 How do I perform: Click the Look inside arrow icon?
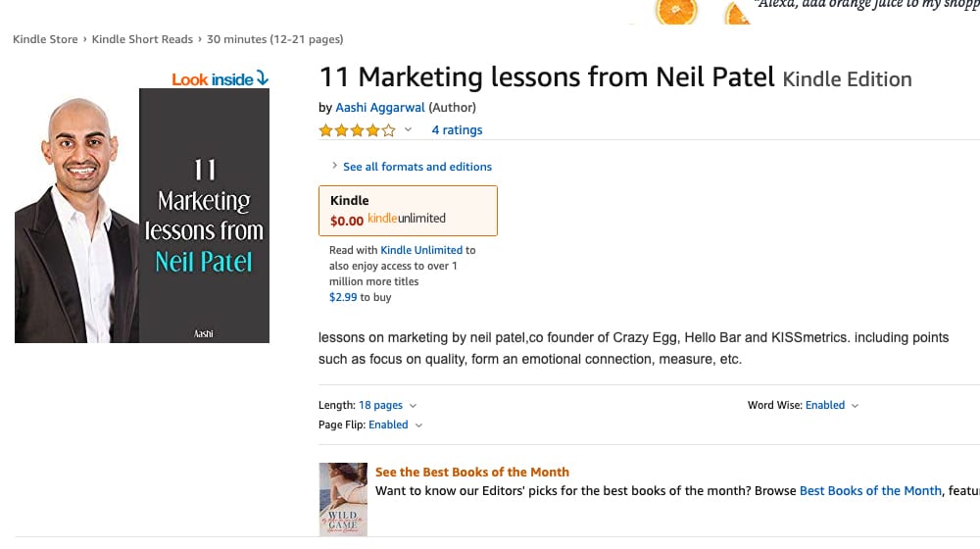tap(263, 78)
